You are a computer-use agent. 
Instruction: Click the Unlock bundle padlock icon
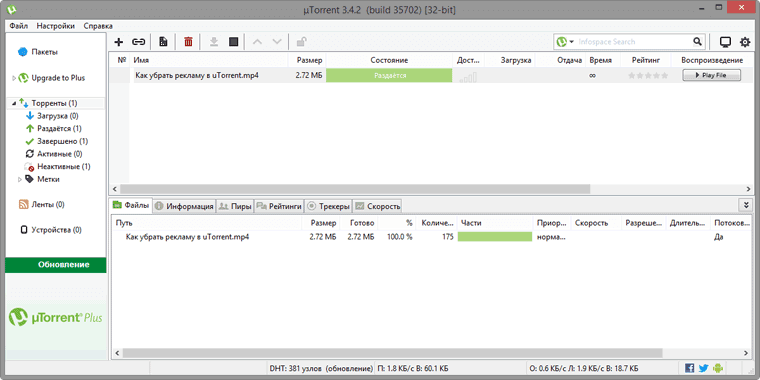tap(301, 42)
